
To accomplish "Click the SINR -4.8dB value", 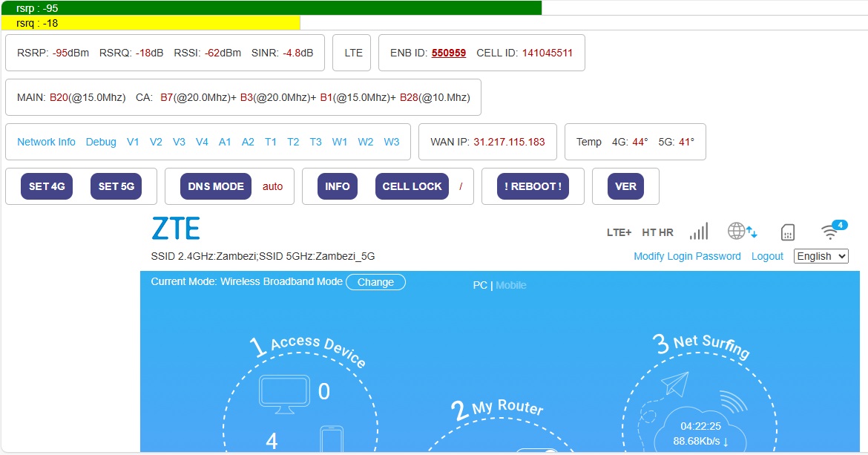I will pyautogui.click(x=297, y=53).
